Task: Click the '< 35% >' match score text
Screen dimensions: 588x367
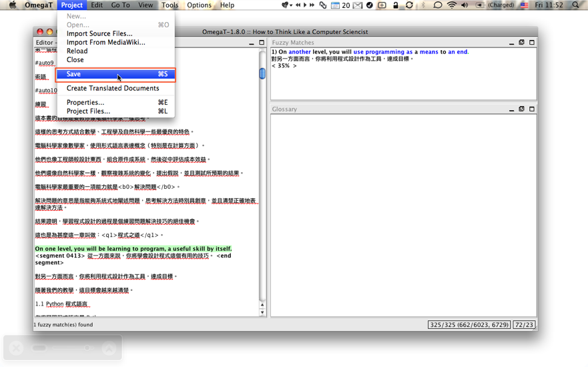Action: coord(284,65)
